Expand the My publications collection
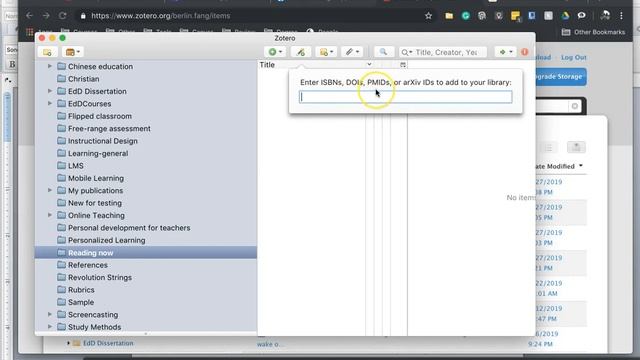Viewport: 640px width, 360px height. tap(50, 190)
